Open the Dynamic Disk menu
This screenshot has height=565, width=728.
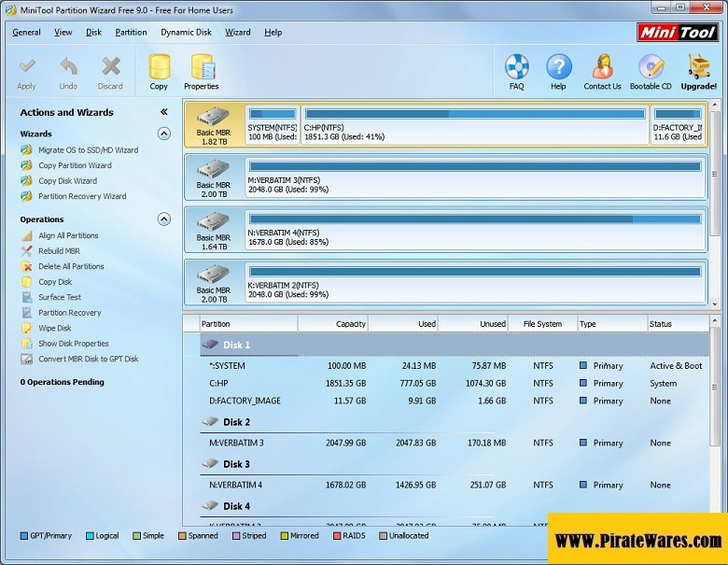pyautogui.click(x=186, y=32)
